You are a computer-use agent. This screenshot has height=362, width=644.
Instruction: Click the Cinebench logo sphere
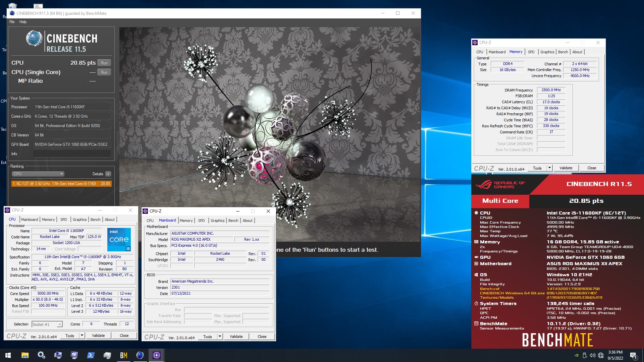(x=34, y=38)
